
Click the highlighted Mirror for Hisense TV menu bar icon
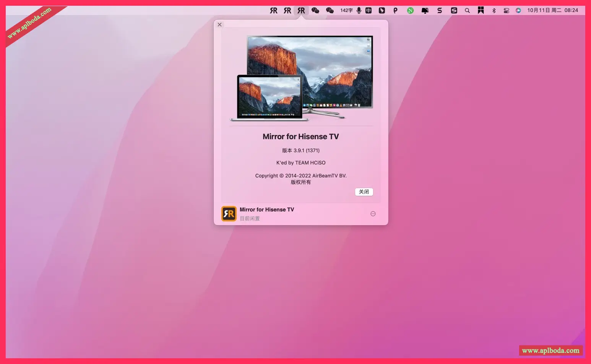click(301, 10)
